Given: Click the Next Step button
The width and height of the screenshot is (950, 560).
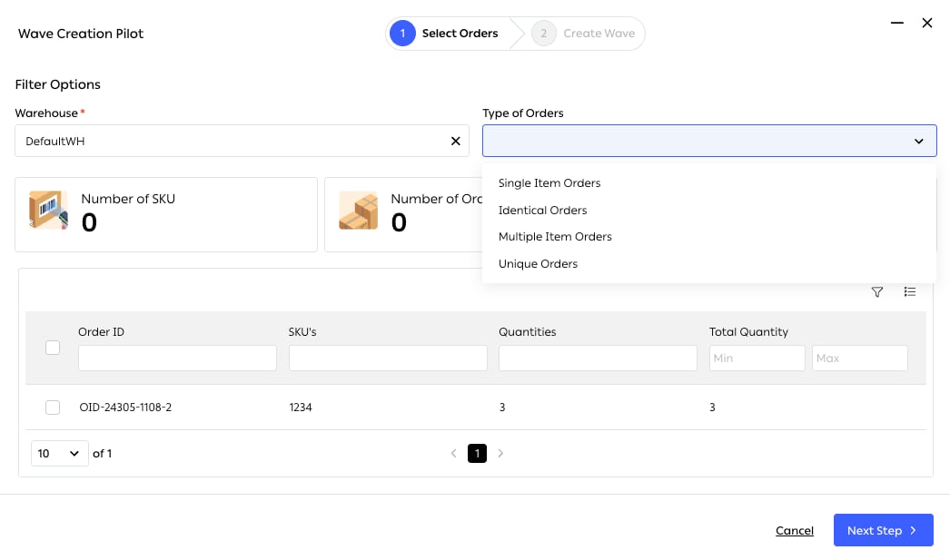Looking at the screenshot, I should point(884,530).
